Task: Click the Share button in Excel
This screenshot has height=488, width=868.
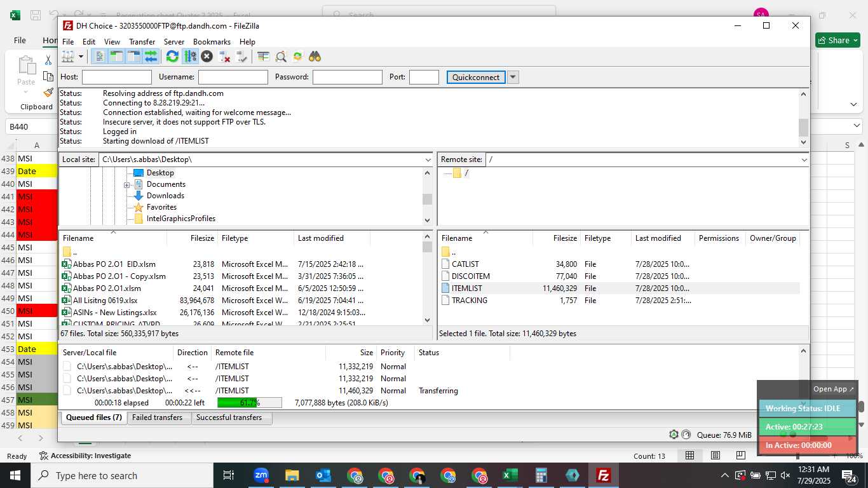Action: (x=837, y=40)
